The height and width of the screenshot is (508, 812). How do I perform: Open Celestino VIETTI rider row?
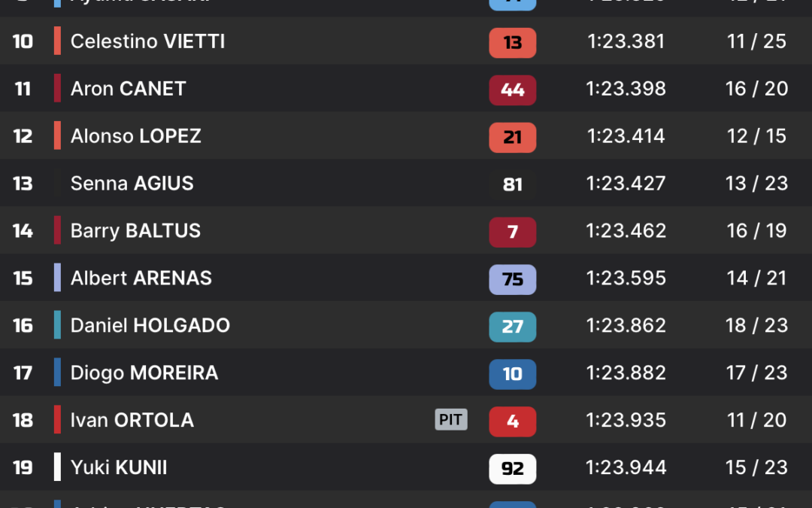pos(406,41)
